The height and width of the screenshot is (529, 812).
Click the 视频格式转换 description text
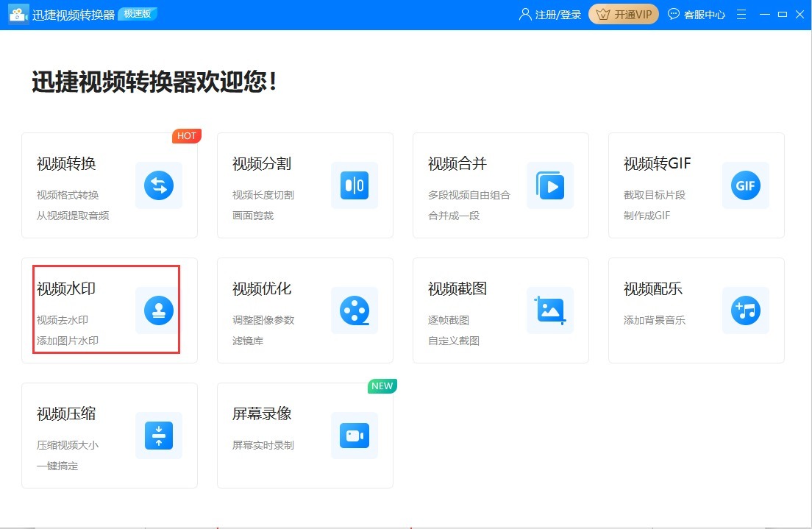point(68,195)
